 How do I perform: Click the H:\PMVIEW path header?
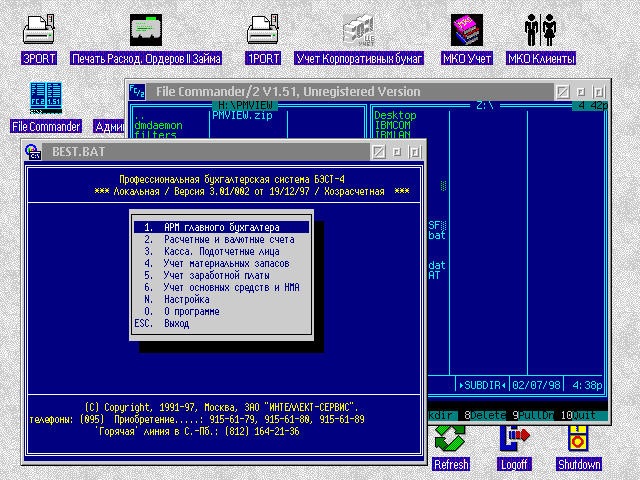click(x=245, y=105)
